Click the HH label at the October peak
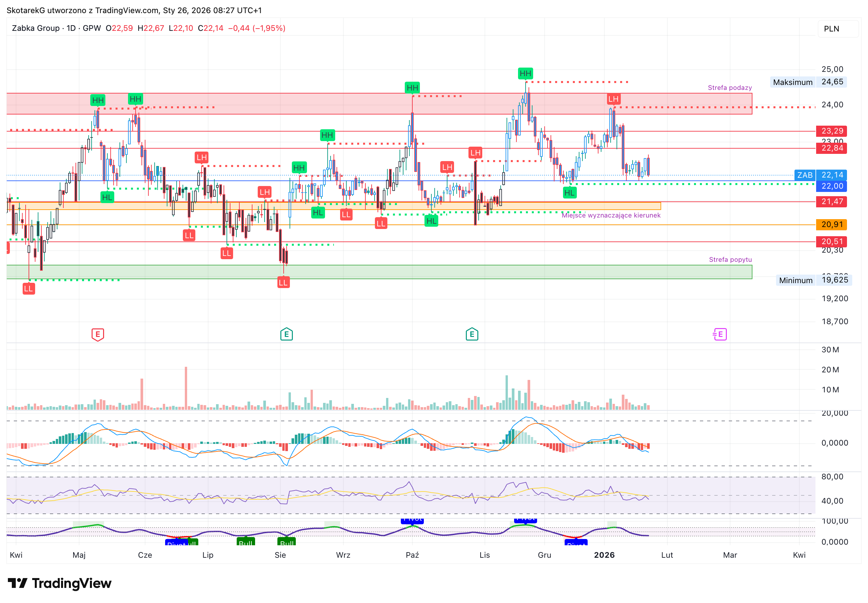The image size is (868, 603). coord(412,88)
